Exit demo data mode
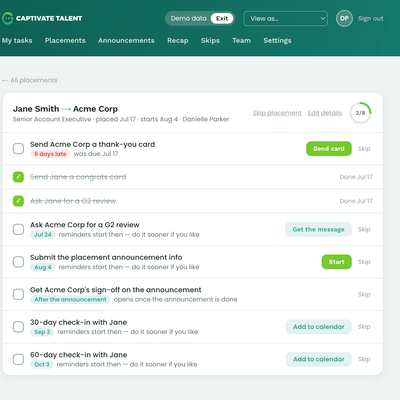400x400 pixels. pyautogui.click(x=222, y=19)
